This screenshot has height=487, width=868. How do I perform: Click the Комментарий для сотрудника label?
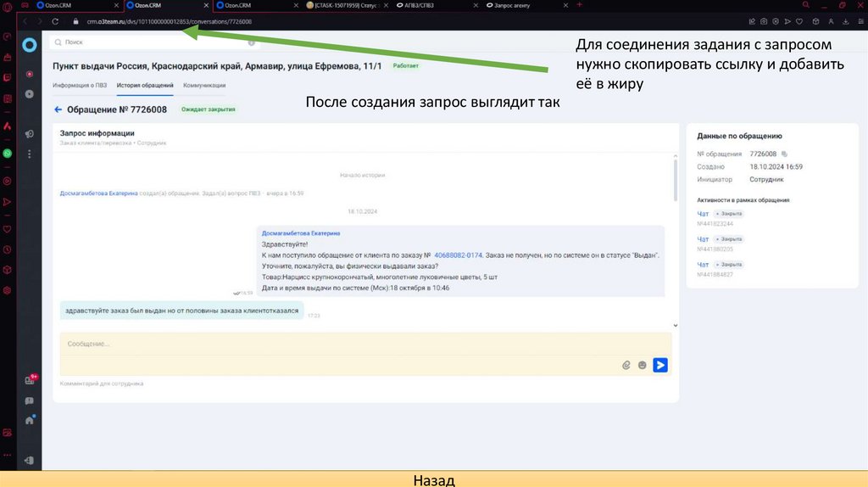(102, 383)
